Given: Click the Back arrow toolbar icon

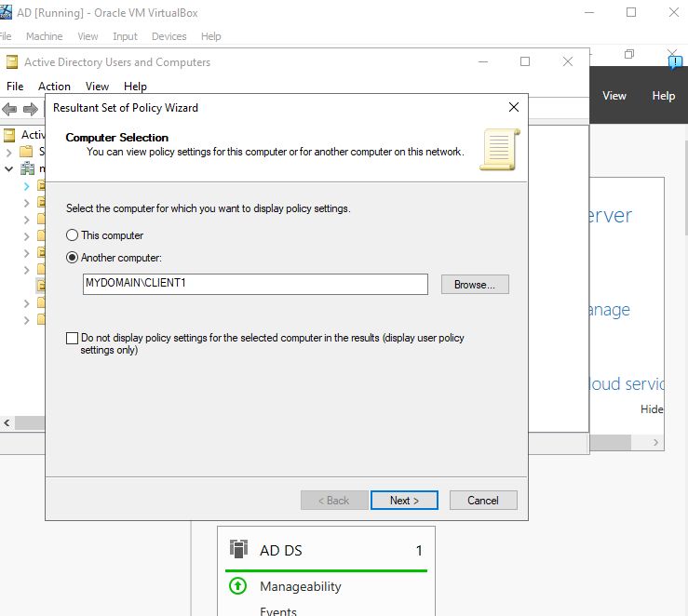Looking at the screenshot, I should point(9,108).
